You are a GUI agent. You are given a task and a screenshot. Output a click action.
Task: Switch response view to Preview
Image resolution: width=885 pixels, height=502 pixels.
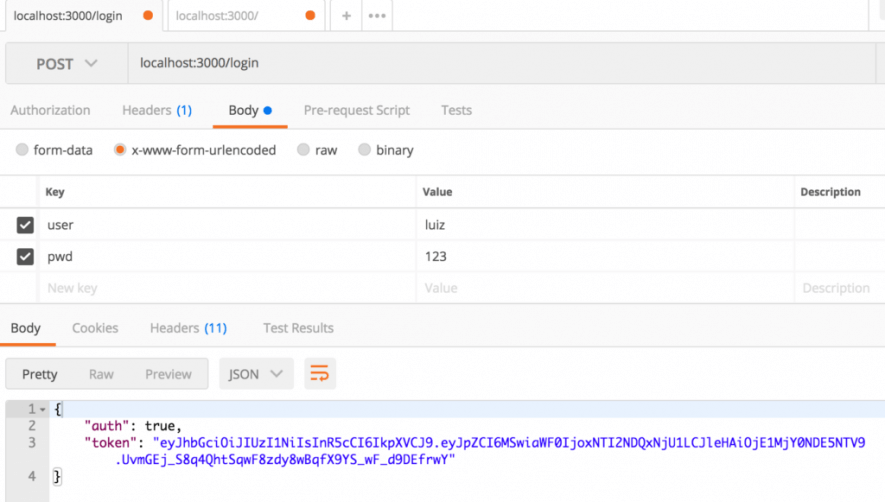[x=168, y=374]
